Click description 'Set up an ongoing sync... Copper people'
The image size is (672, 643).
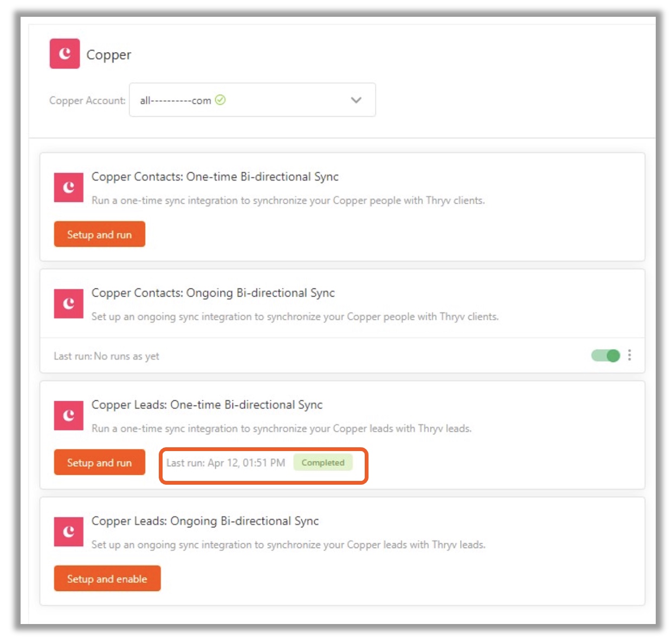(x=295, y=317)
